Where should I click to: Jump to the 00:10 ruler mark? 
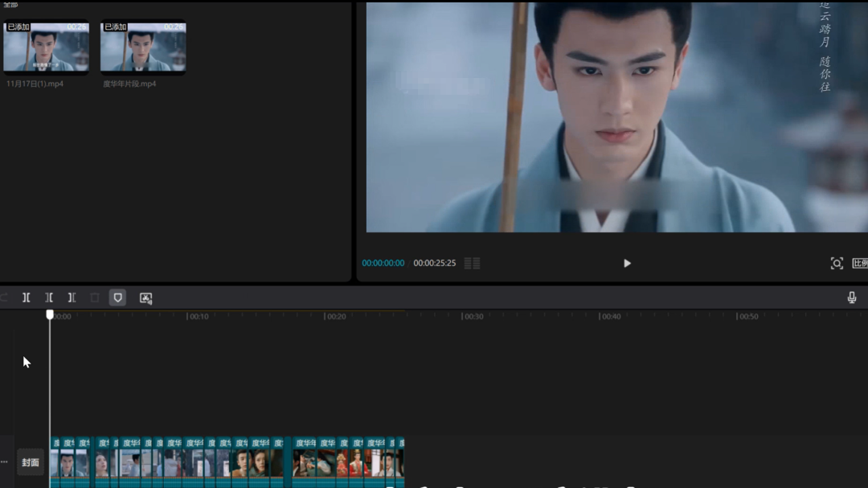click(x=199, y=316)
